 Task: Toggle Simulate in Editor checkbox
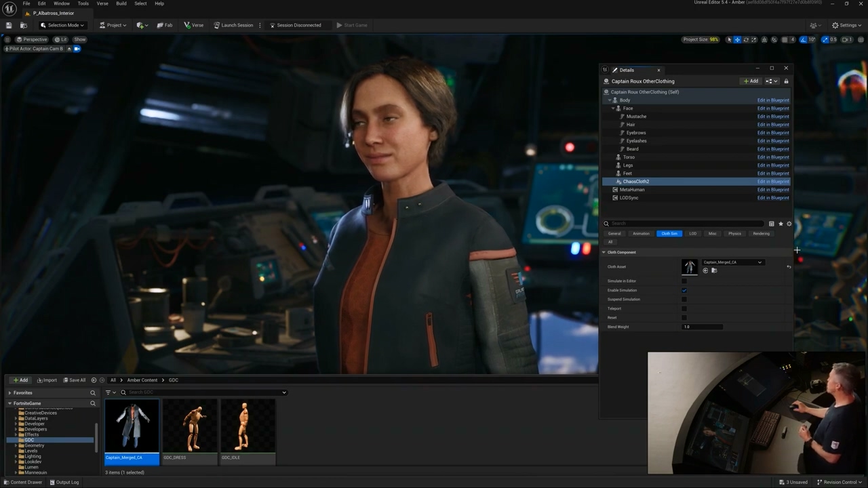click(684, 281)
